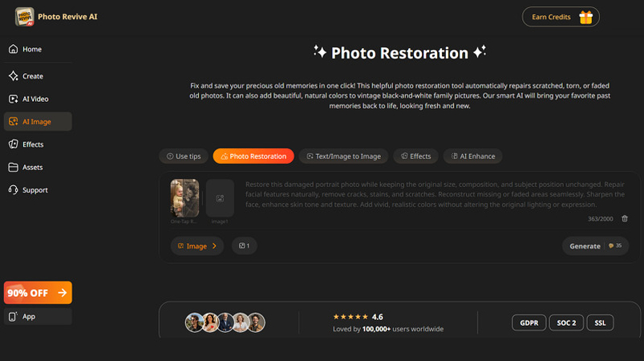Select the Photo Restoration tab
Screen dimensions: 644x361
(253, 156)
